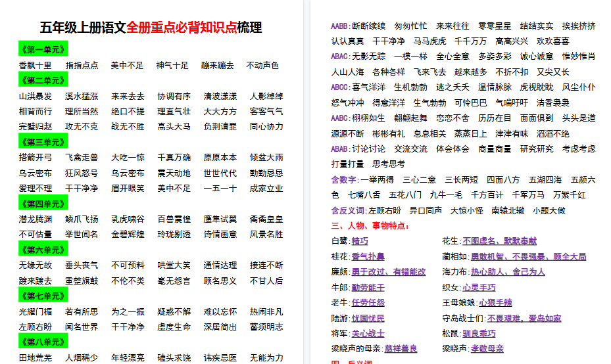Image resolution: width=611 pixels, height=364 pixels.
Task: Click the phrase 思考思考
Action: click(x=389, y=164)
